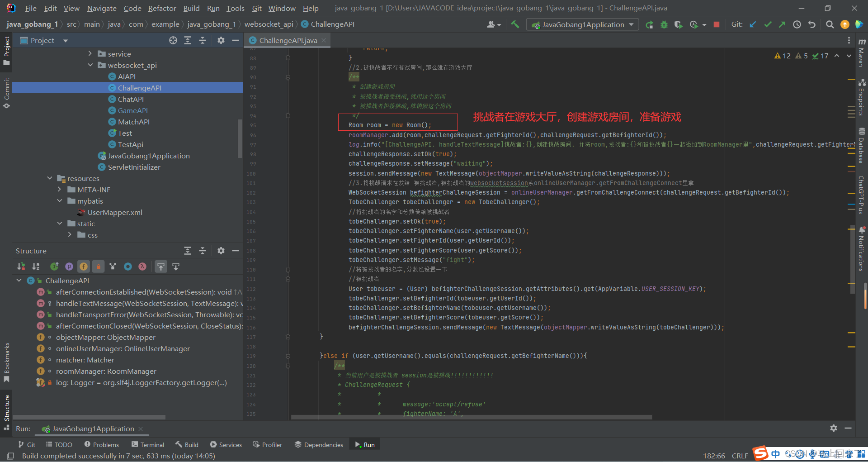The height and width of the screenshot is (462, 868).
Task: Toggle Show non-public lock button
Action: (98, 267)
